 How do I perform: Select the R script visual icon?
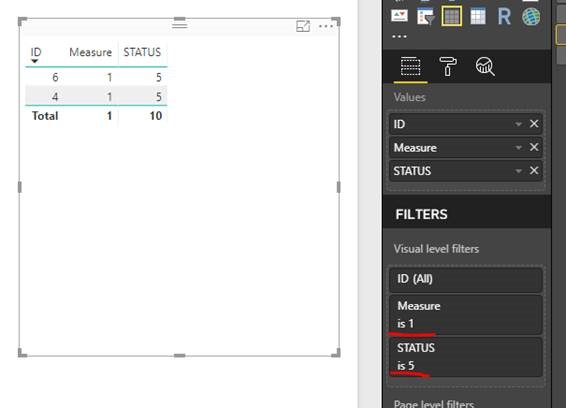pos(504,17)
